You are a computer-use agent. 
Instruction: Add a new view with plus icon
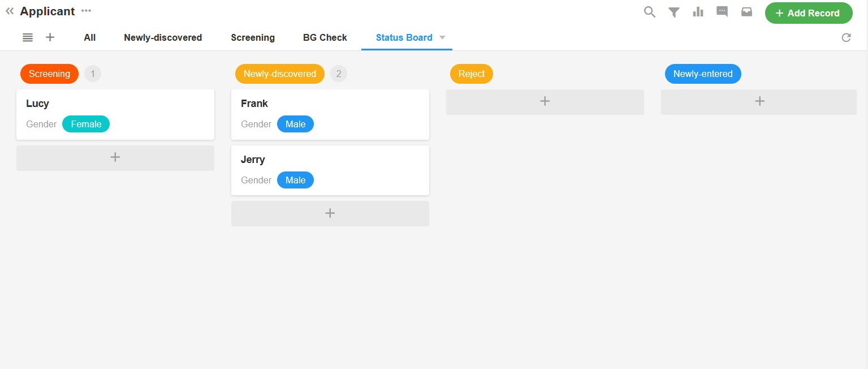point(50,37)
